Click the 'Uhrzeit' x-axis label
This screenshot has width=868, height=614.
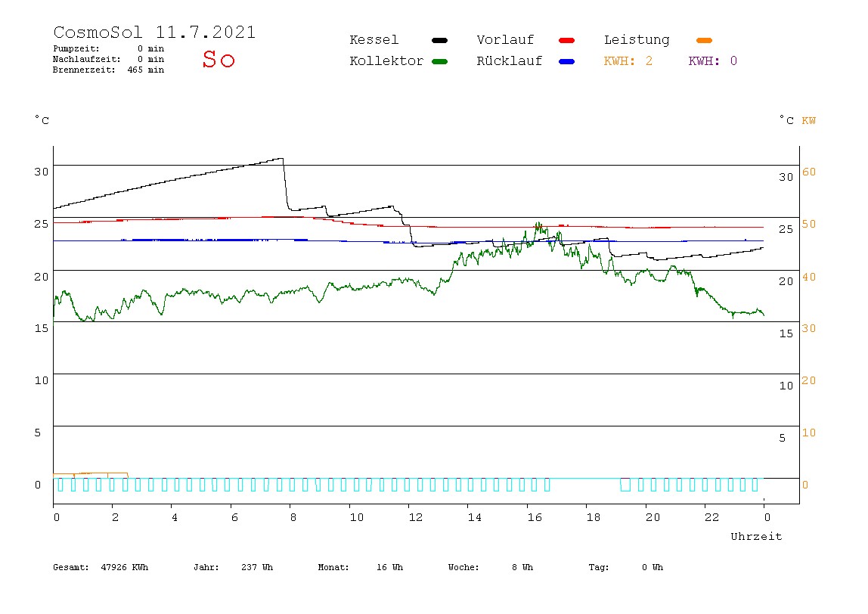tap(756, 536)
